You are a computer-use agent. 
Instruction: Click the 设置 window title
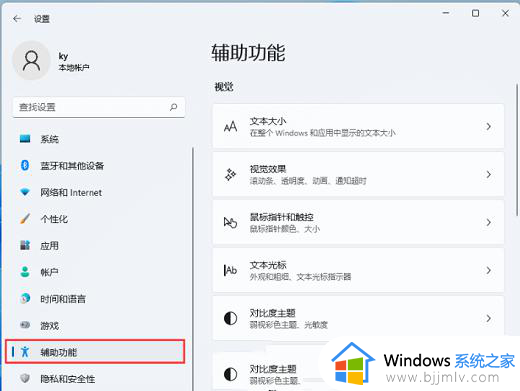(x=42, y=19)
